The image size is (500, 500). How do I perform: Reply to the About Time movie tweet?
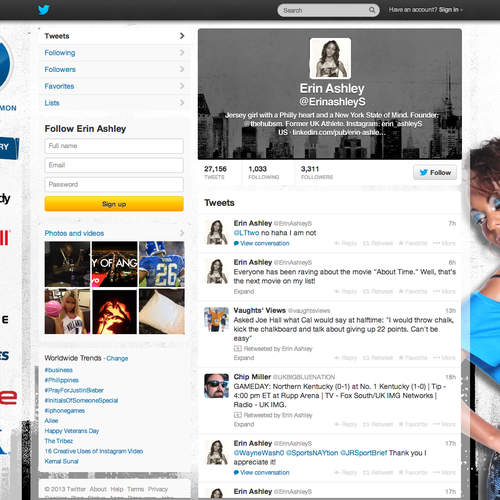[x=345, y=292]
